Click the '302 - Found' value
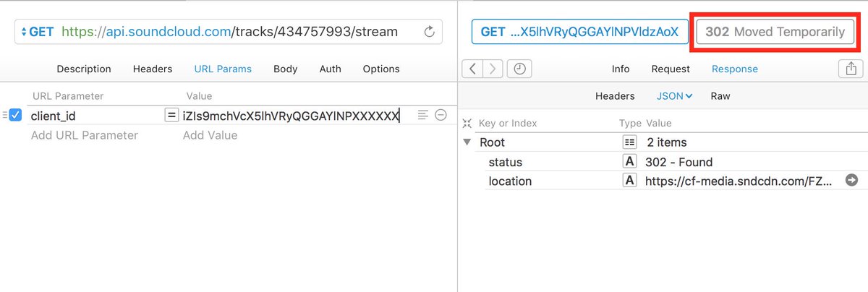The image size is (868, 292). [679, 162]
